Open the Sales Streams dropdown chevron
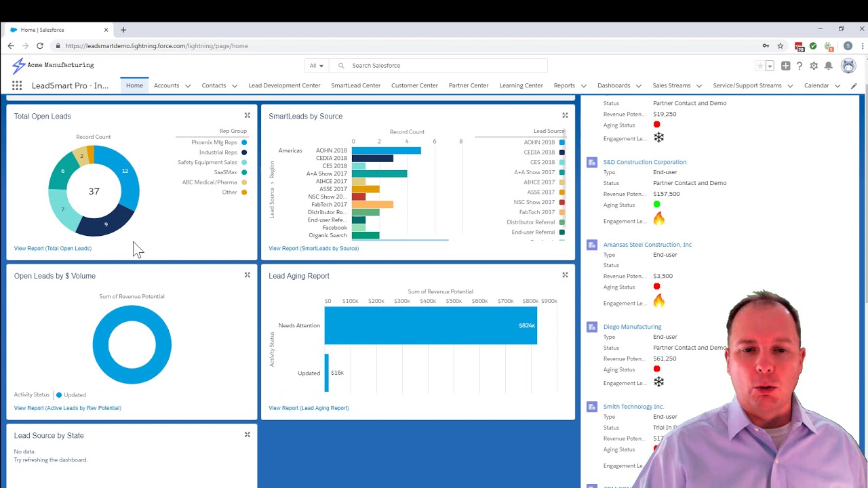The image size is (868, 488). 699,86
